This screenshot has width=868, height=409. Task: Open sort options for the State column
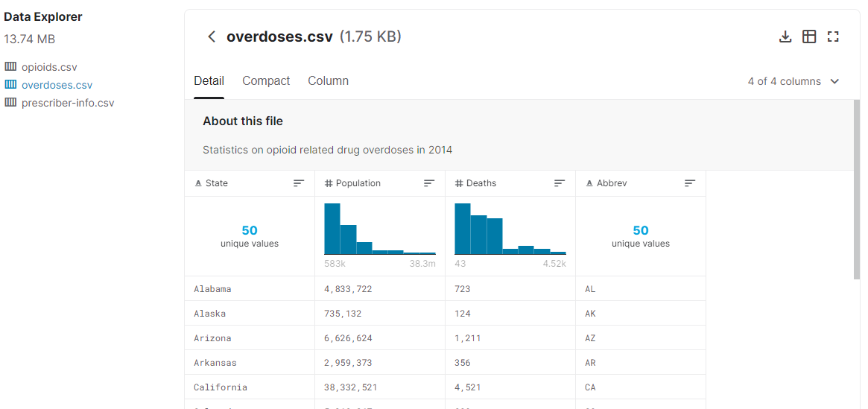point(299,183)
